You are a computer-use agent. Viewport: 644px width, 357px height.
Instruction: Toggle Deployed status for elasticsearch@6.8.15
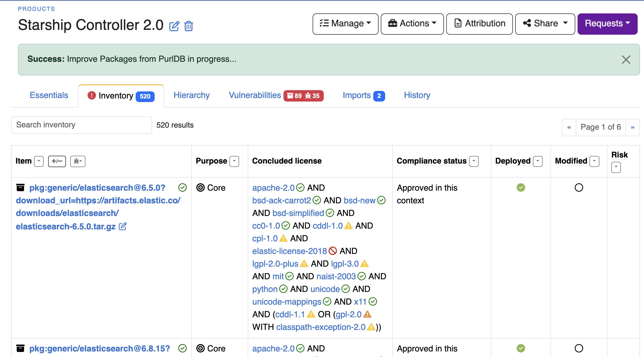coord(521,348)
